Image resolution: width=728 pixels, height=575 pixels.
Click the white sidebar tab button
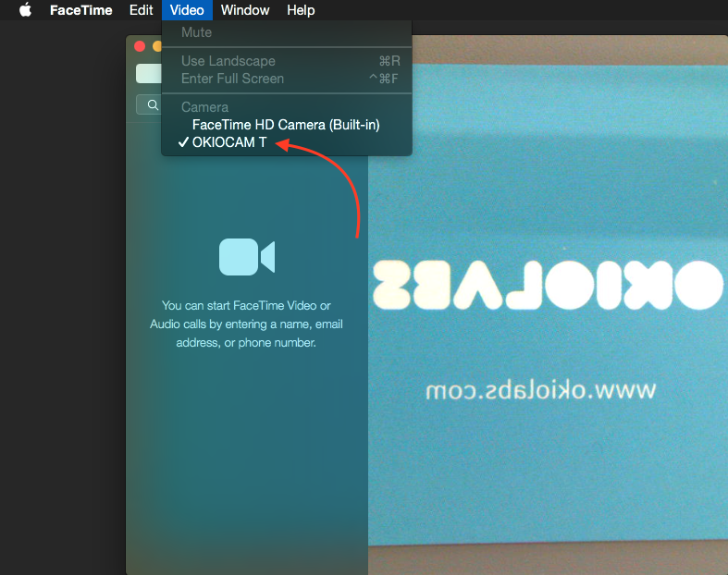tap(149, 74)
